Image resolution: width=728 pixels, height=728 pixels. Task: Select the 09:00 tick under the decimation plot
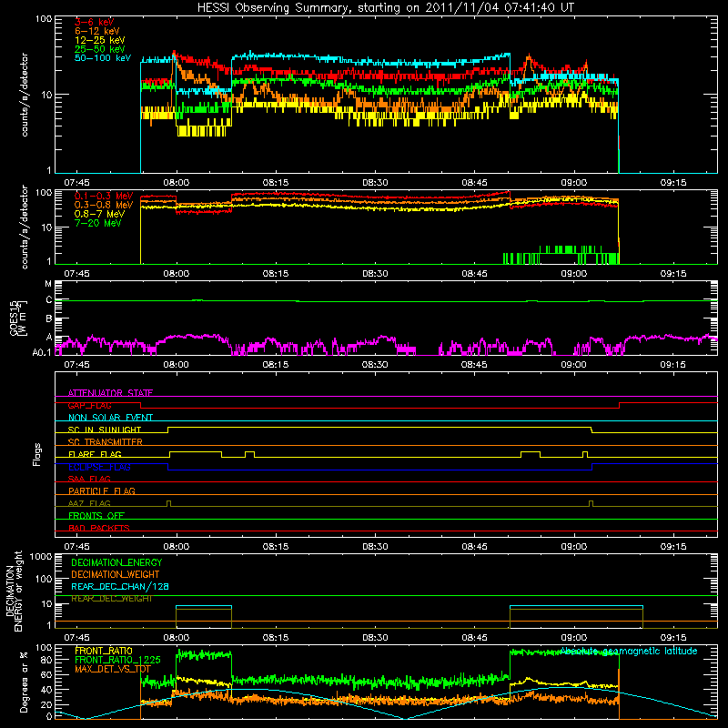coord(574,638)
